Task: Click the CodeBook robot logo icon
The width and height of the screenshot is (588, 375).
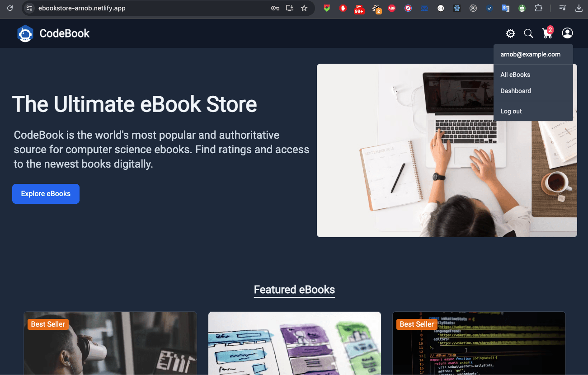Action: [x=25, y=33]
